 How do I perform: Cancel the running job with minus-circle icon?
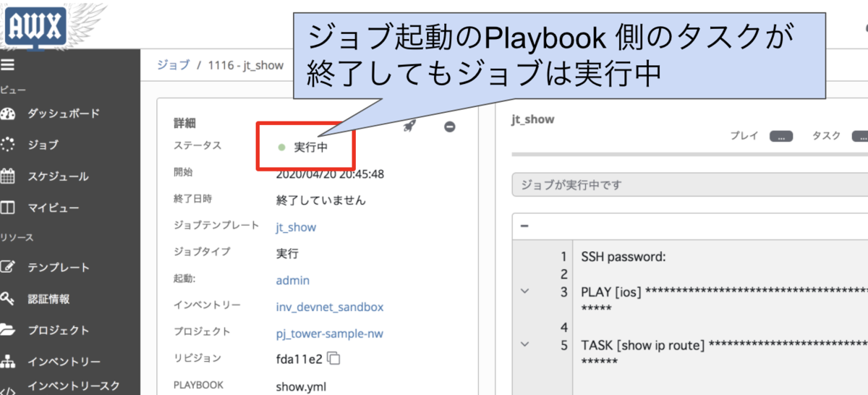449,127
